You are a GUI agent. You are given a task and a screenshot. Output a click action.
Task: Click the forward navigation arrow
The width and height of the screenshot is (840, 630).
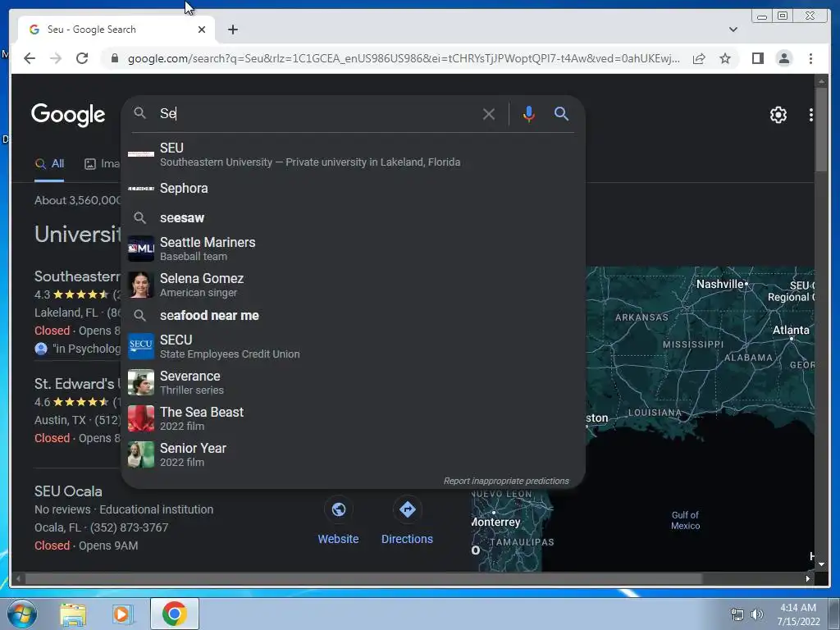56,58
